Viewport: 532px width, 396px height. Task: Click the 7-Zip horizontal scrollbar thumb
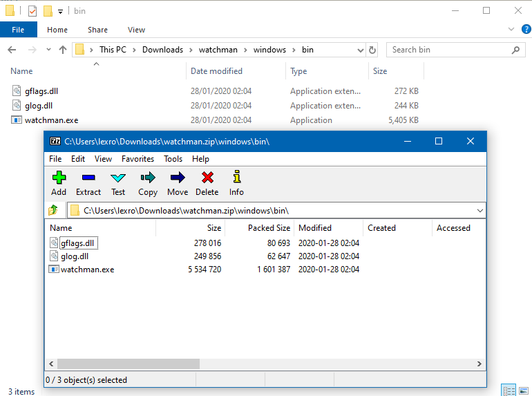click(129, 364)
